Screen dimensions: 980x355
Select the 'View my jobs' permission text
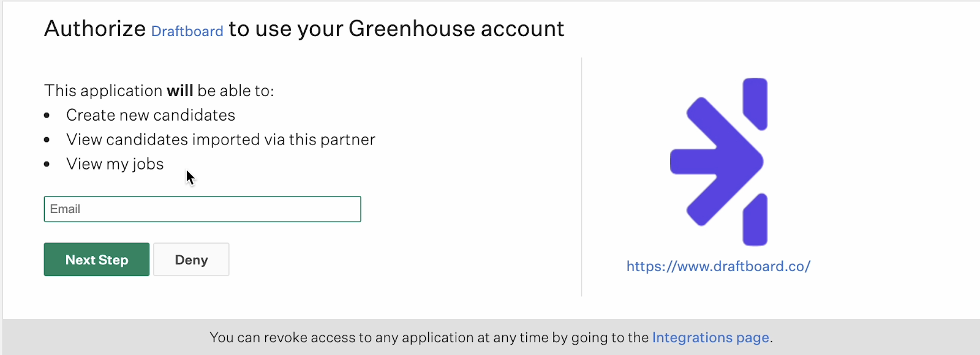click(115, 164)
